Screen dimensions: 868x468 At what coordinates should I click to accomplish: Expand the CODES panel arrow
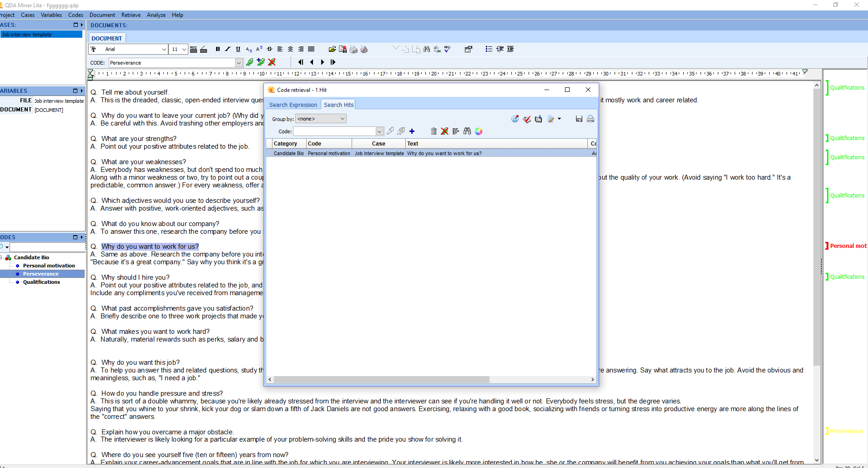(x=82, y=237)
